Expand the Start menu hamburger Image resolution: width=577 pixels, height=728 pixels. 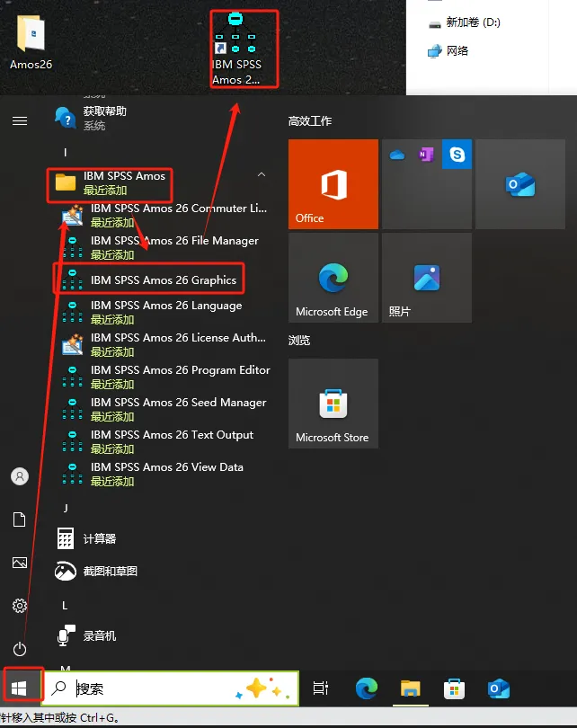point(20,121)
